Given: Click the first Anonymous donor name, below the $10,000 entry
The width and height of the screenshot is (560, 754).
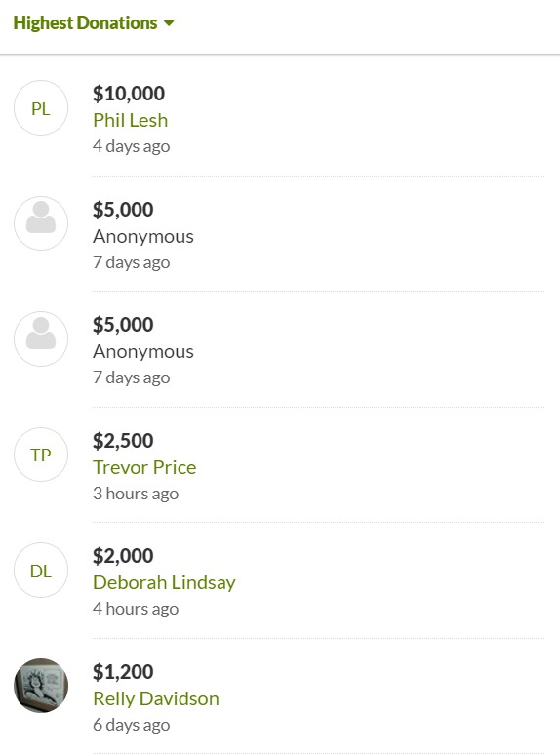Looking at the screenshot, I should pyautogui.click(x=143, y=236).
